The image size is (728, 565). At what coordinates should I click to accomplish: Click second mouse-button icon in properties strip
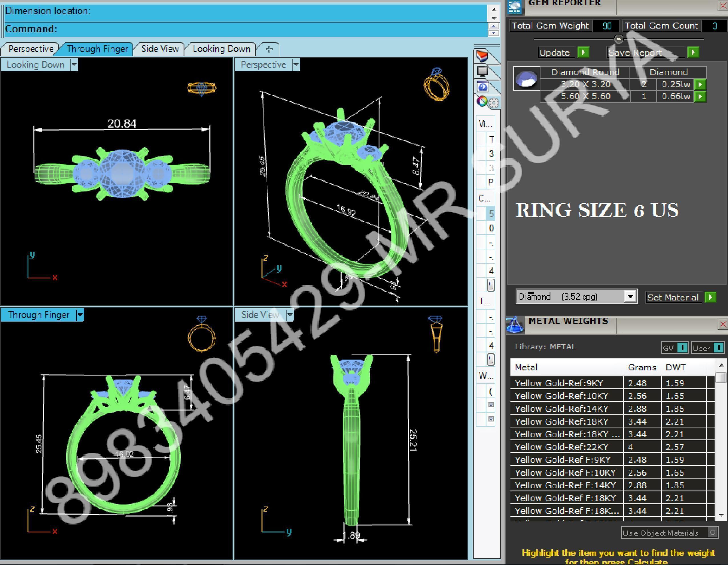(491, 360)
